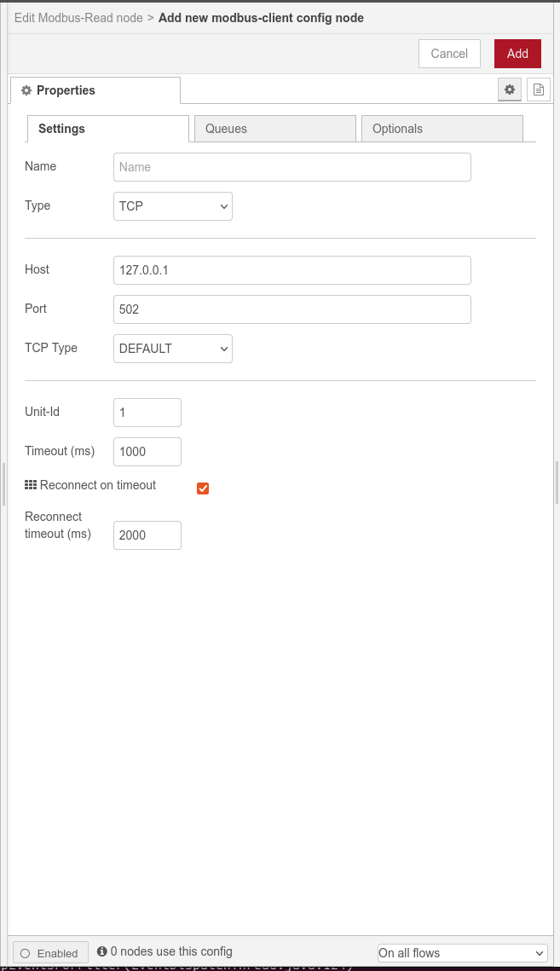Click the Unit-Id input field
This screenshot has height=971, width=560.
click(x=147, y=413)
